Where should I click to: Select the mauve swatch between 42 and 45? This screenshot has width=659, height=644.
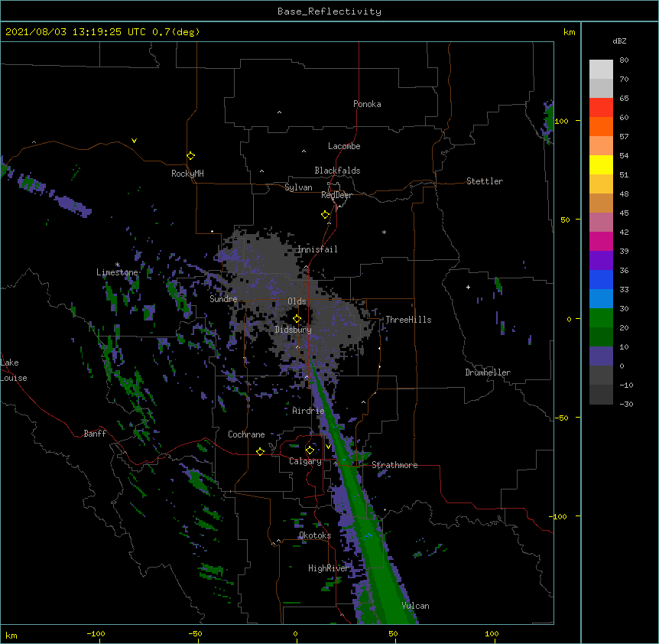(601, 223)
